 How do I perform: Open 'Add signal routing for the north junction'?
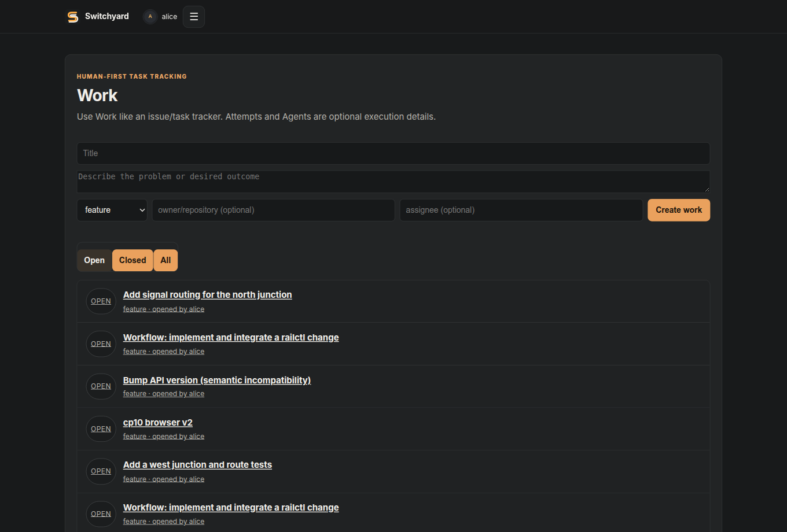[x=208, y=295]
